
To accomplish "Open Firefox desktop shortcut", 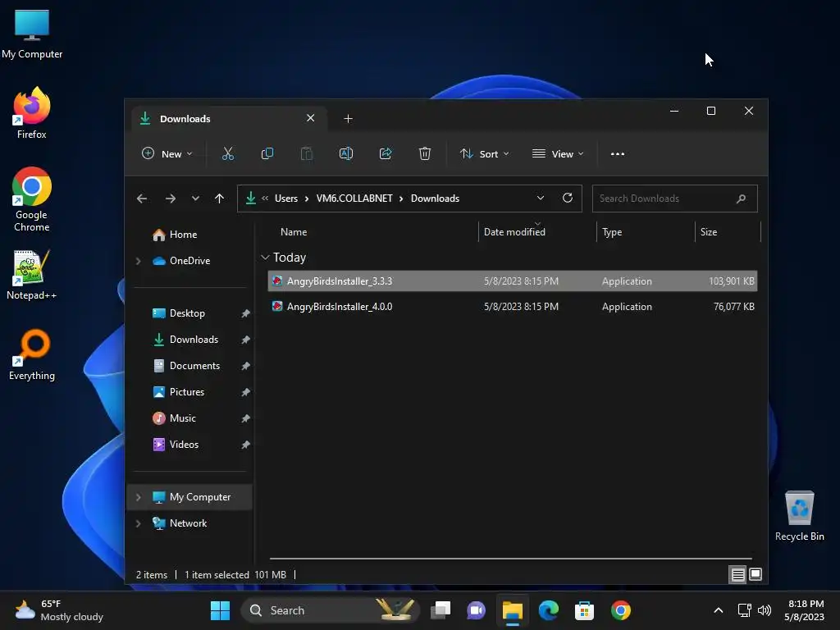I will (x=32, y=113).
